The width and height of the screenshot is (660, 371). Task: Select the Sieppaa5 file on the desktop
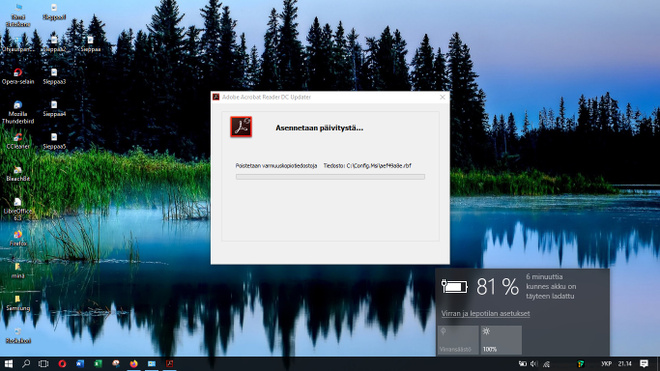pyautogui.click(x=54, y=141)
